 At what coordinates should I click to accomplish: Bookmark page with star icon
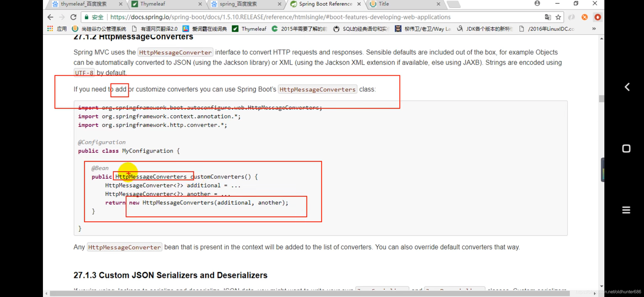pyautogui.click(x=558, y=17)
